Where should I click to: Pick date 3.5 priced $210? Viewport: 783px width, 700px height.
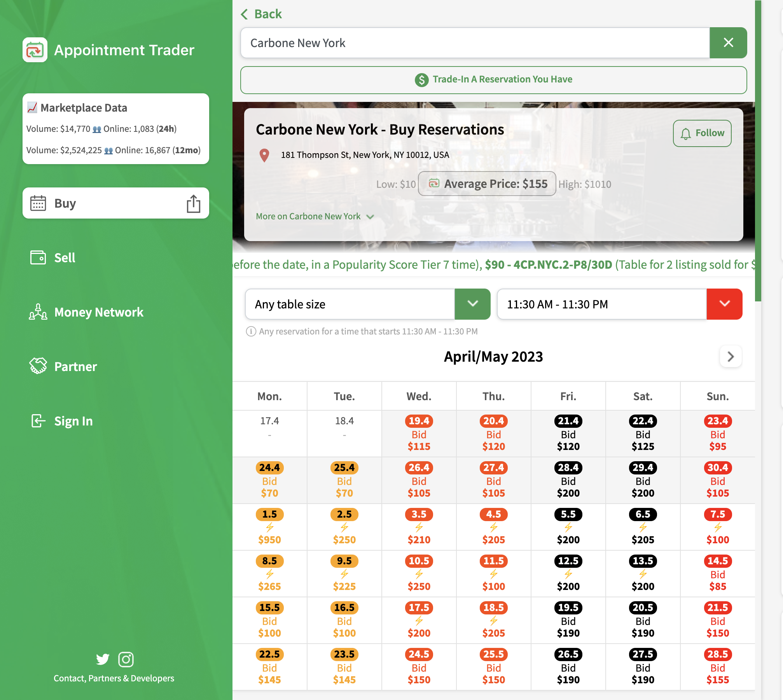point(419,527)
